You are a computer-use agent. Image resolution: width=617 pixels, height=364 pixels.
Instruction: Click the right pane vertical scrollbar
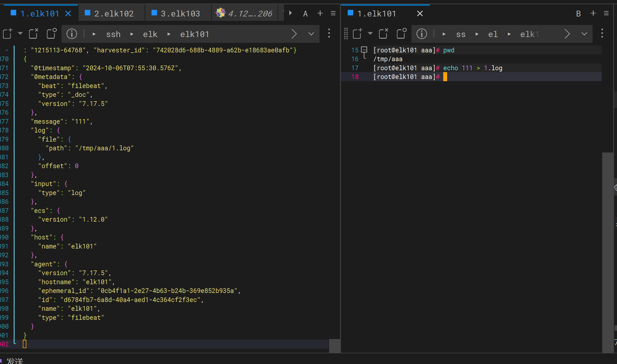point(608,252)
